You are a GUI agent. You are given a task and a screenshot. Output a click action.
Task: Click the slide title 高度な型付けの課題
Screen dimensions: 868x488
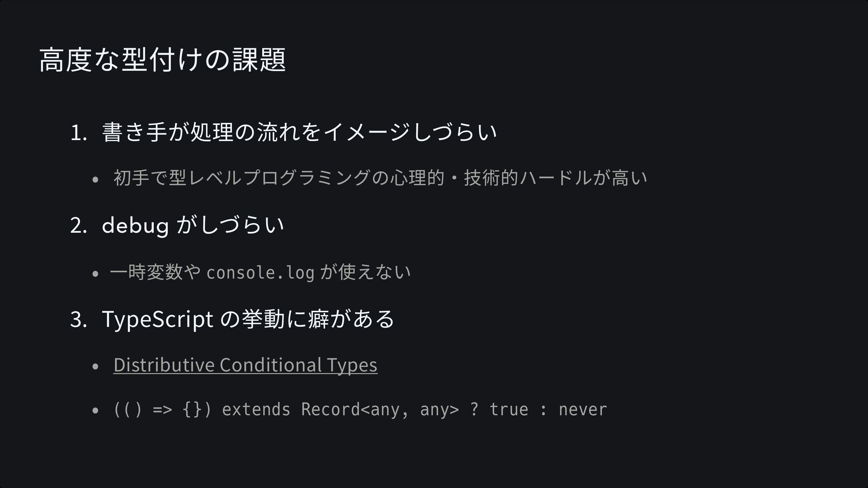pos(162,60)
